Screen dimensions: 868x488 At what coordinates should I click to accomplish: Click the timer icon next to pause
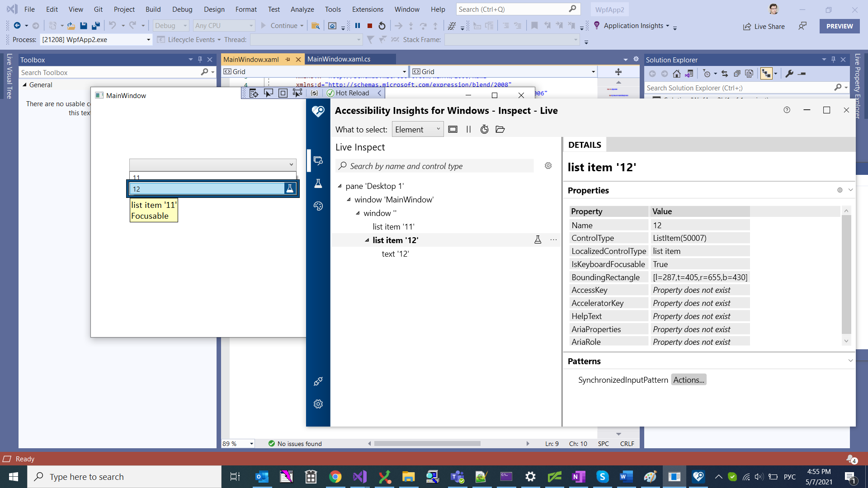point(484,129)
